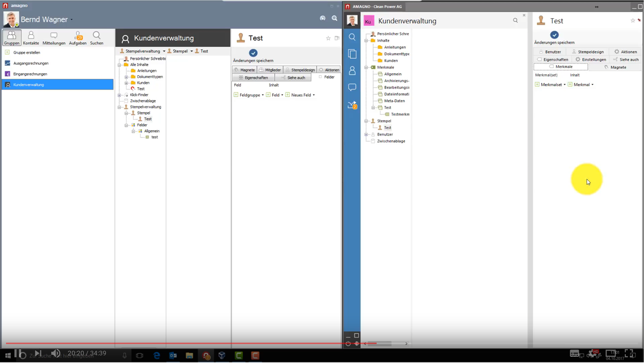The image size is (644, 363).
Task: Click the Suchen magnifier in left toolbar
Action: coord(96,37)
